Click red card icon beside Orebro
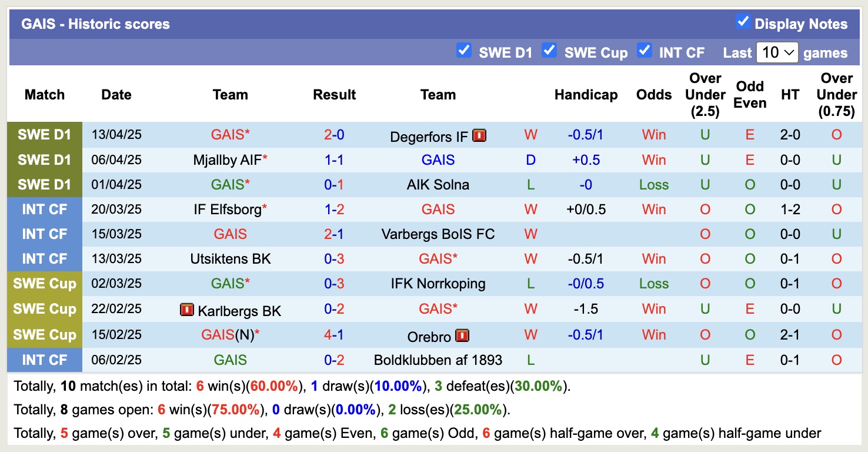Screen dimensions: 868x452 pos(462,335)
